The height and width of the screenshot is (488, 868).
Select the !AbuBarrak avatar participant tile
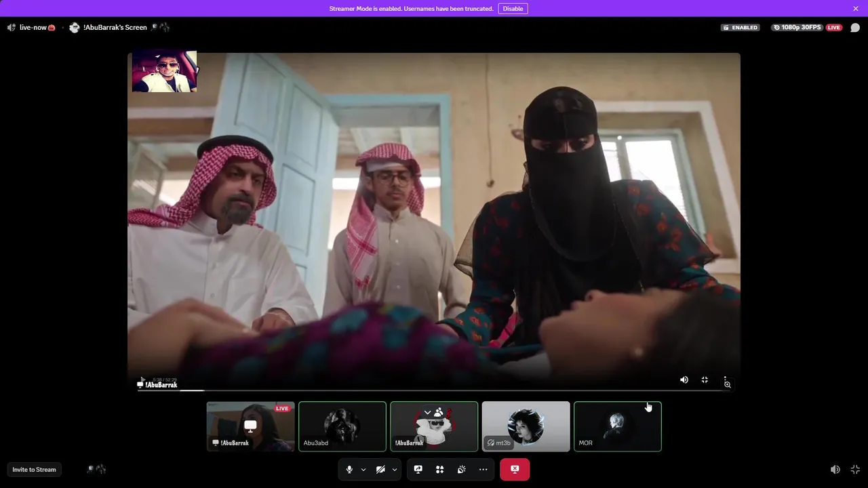pos(434,426)
